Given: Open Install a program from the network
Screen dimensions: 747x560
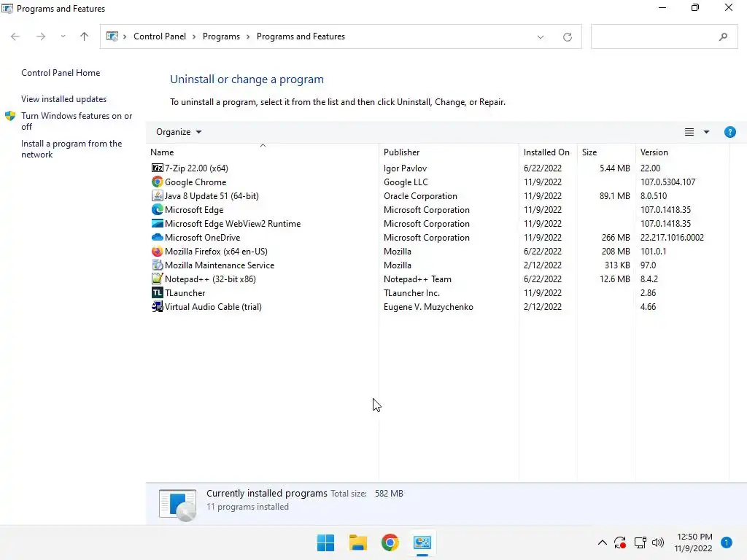Looking at the screenshot, I should point(71,149).
